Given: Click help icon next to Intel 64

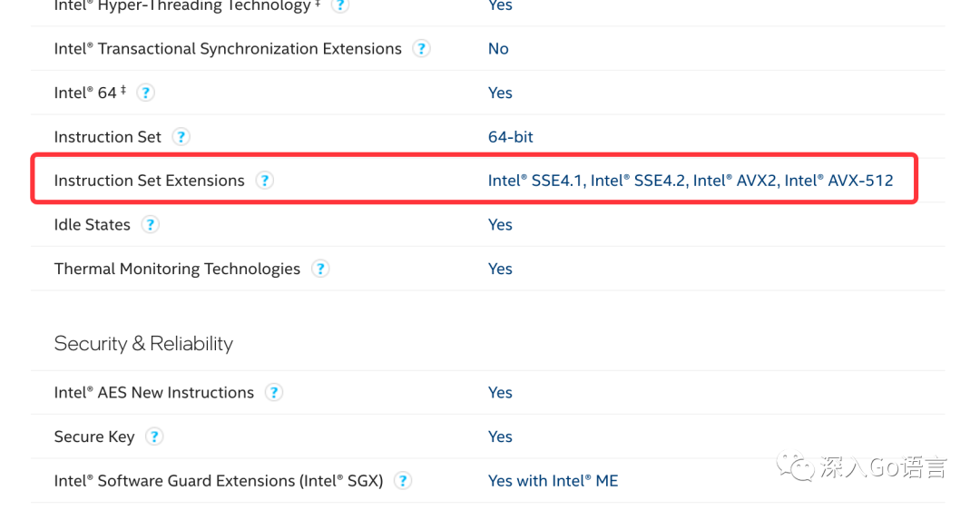Looking at the screenshot, I should pyautogui.click(x=145, y=93).
